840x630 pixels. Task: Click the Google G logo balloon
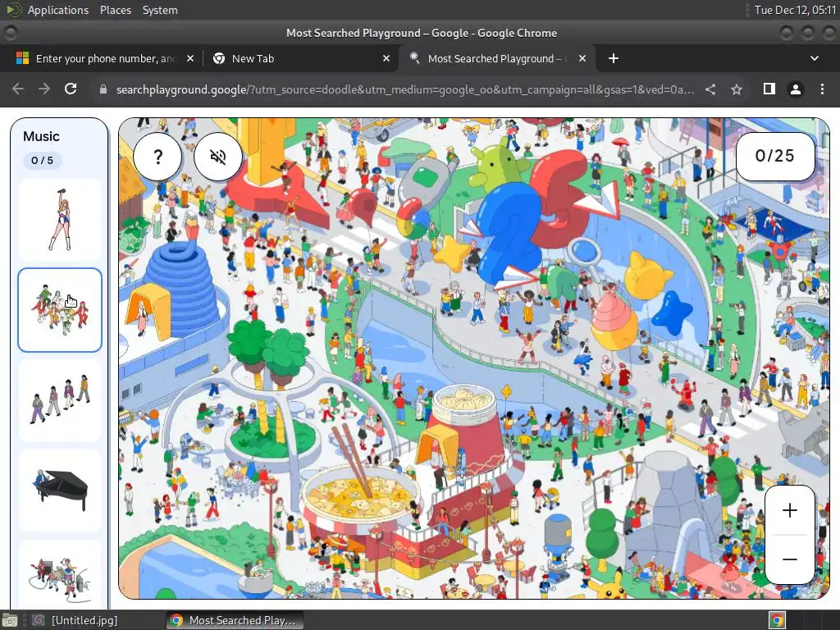click(413, 220)
